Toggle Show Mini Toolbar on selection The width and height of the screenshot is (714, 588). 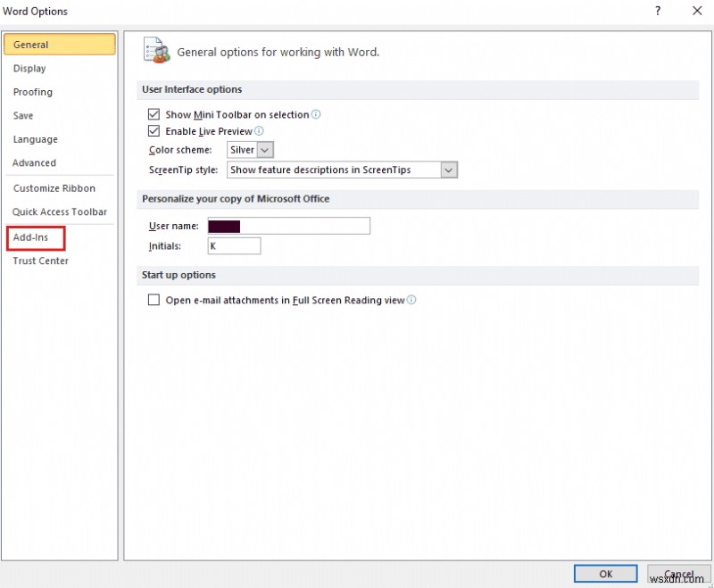[154, 114]
